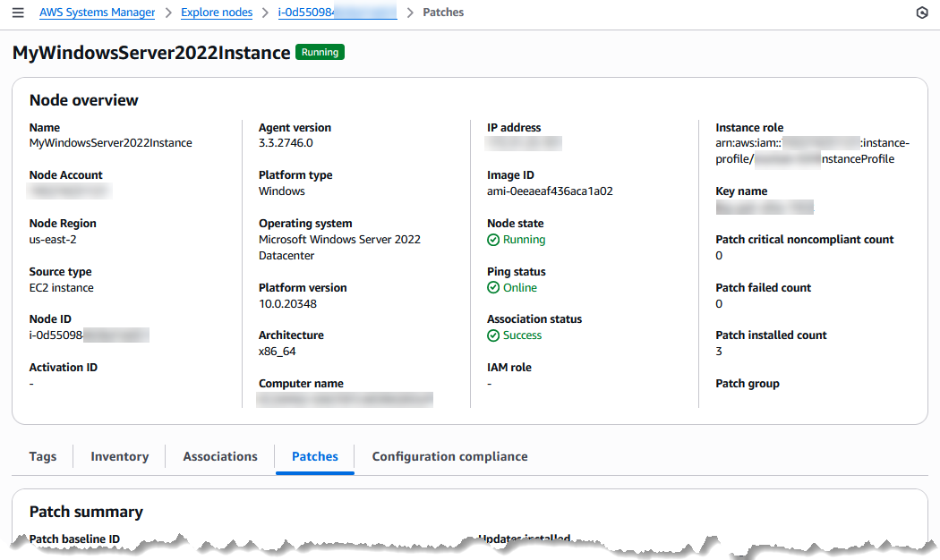Image resolution: width=940 pixels, height=560 pixels.
Task: Switch to the Tags tab
Action: (x=42, y=456)
